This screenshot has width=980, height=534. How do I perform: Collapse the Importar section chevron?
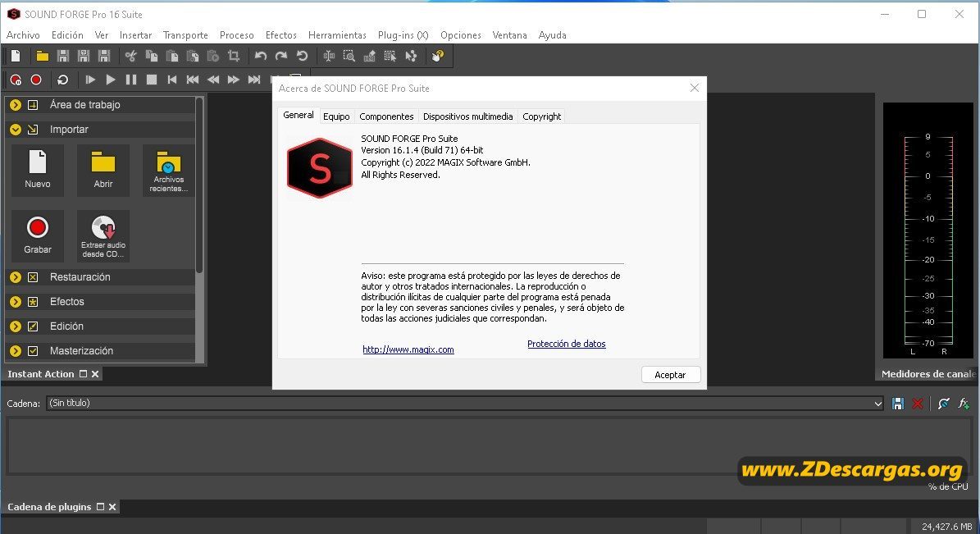[x=16, y=130]
